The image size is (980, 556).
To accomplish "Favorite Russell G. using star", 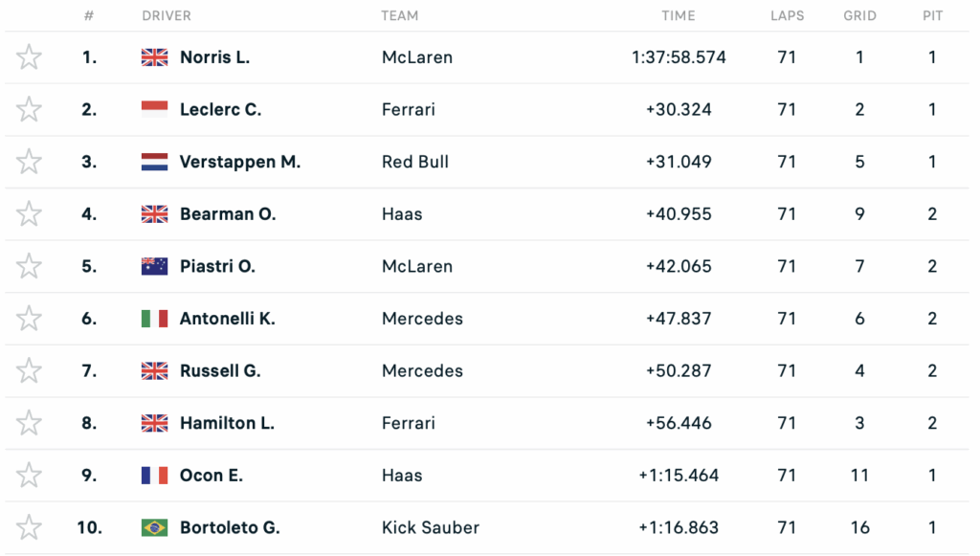I will tap(30, 370).
